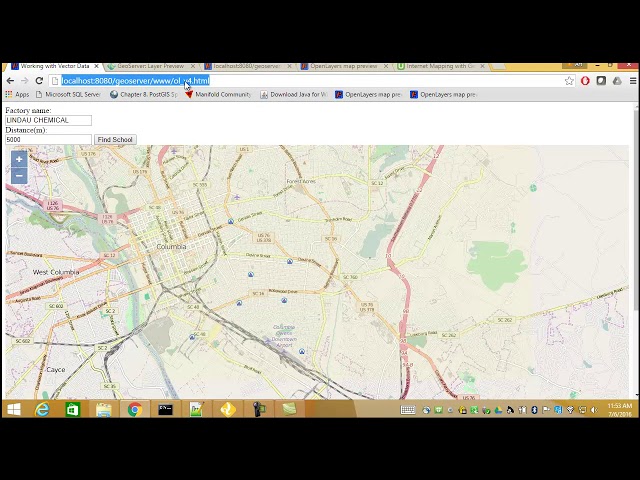Launch Internet Explorer from taskbar
The height and width of the screenshot is (480, 640).
point(42,409)
